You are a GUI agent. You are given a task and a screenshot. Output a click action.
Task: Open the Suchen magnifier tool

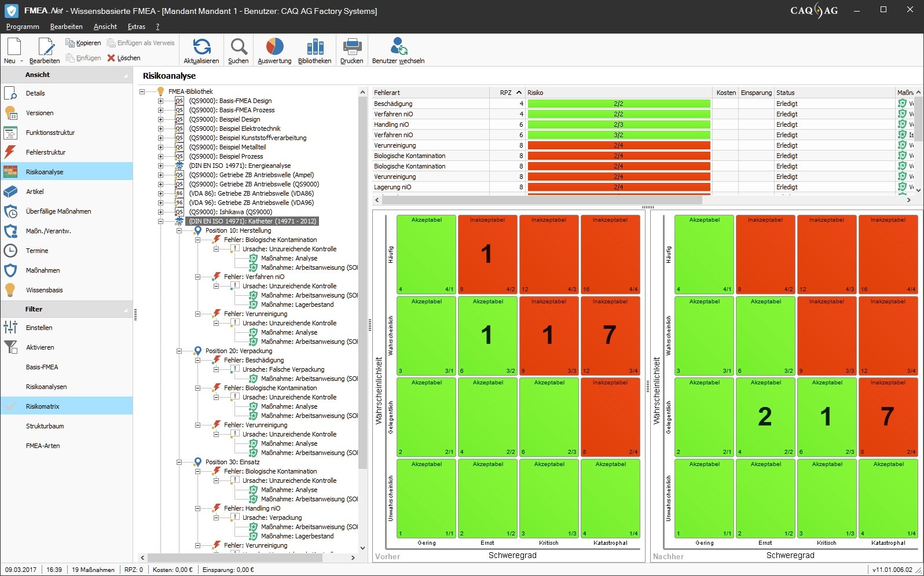239,47
